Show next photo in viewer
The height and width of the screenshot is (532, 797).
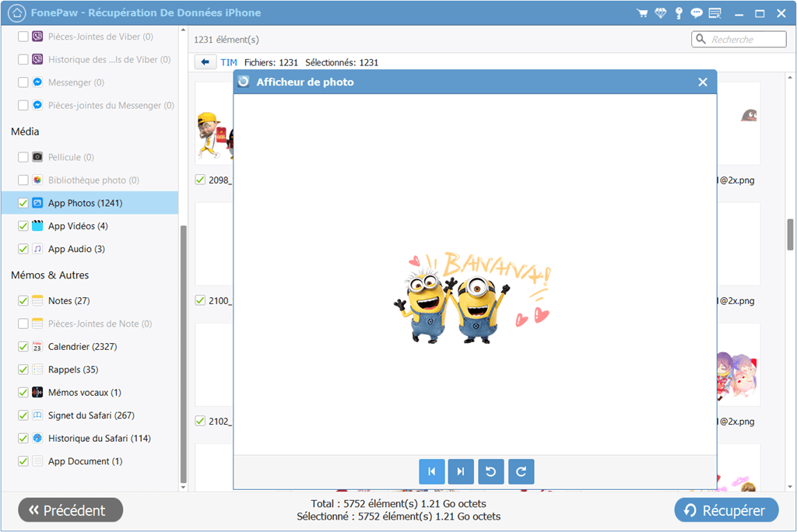(x=461, y=471)
